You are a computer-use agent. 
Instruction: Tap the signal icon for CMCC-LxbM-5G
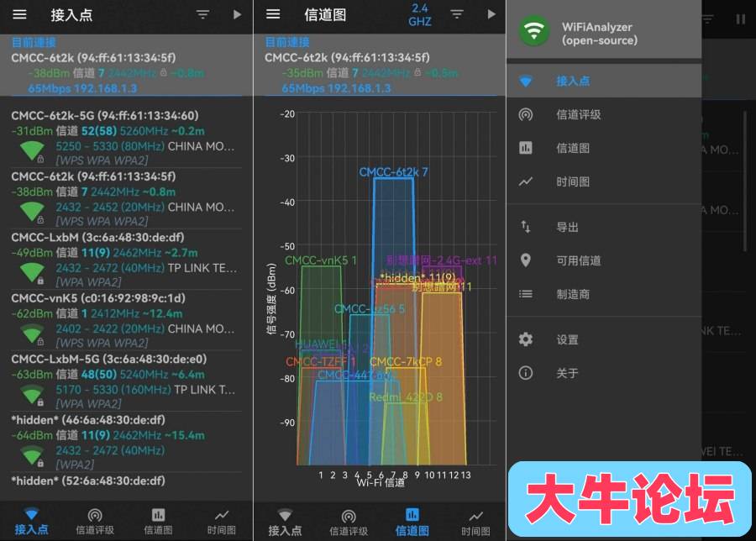(x=32, y=395)
